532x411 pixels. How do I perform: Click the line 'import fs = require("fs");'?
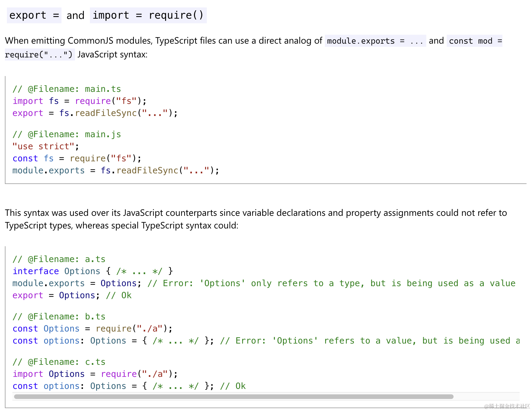click(80, 101)
